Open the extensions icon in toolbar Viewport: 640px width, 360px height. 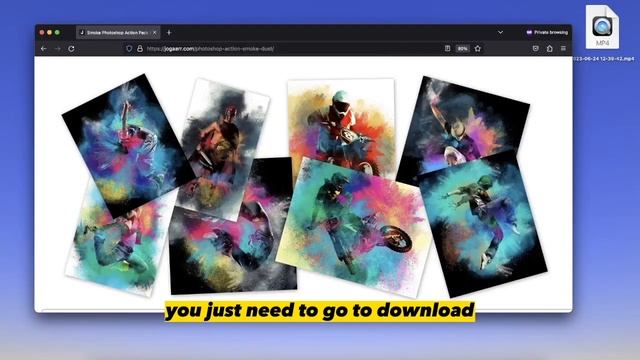click(549, 49)
